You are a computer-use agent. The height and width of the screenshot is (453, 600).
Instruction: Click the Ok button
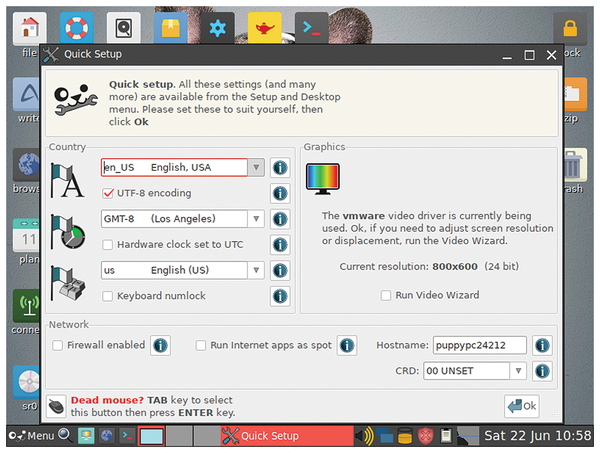coord(522,406)
